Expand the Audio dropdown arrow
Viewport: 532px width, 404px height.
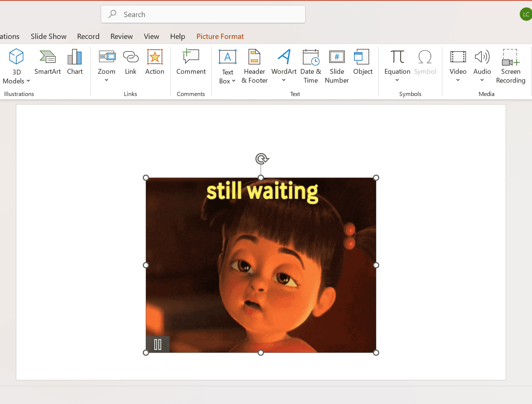point(482,80)
